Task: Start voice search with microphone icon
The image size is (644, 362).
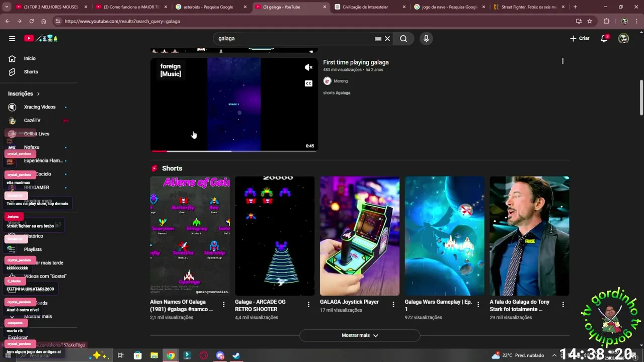Action: pyautogui.click(x=426, y=38)
